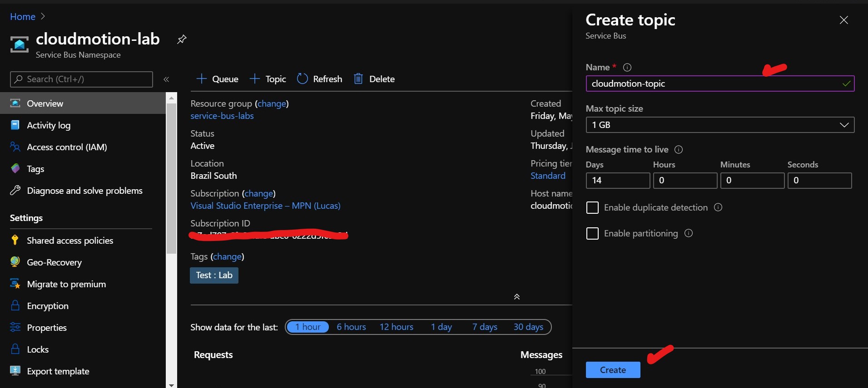868x388 pixels.
Task: Click the sidebar vertical scrollbar thumb
Action: pyautogui.click(x=171, y=178)
